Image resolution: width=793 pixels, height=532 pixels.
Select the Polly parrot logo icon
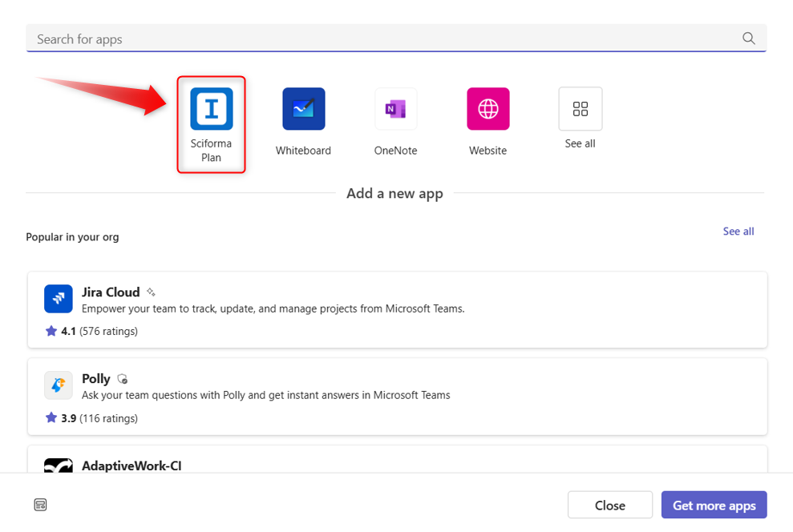59,385
